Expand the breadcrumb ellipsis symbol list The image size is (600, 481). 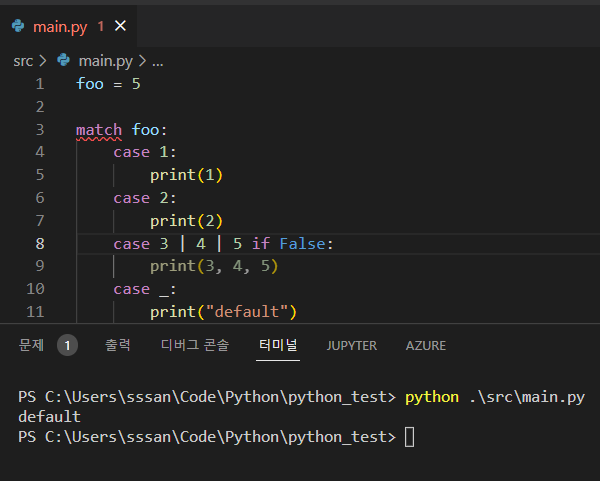click(x=157, y=61)
